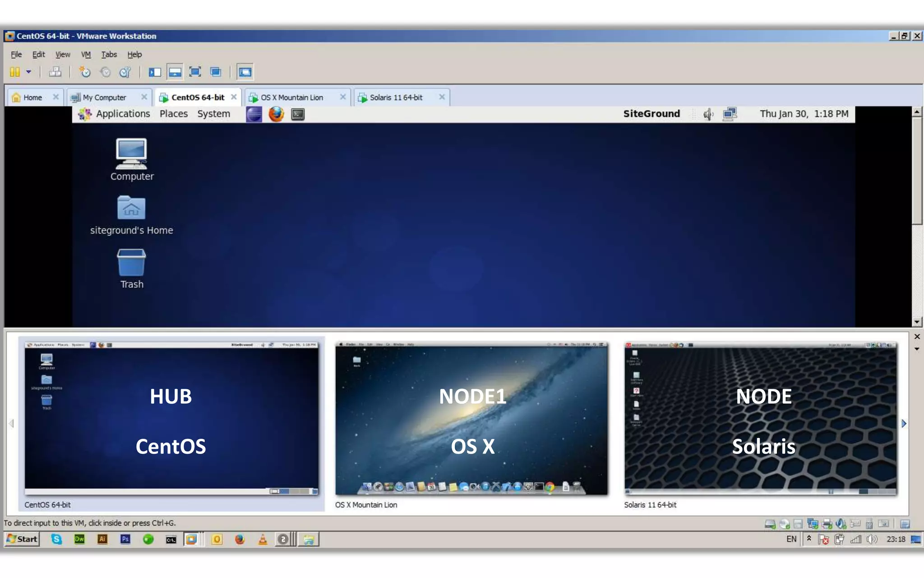The image size is (924, 578).
Task: Click the printer status icon
Action: [827, 524]
